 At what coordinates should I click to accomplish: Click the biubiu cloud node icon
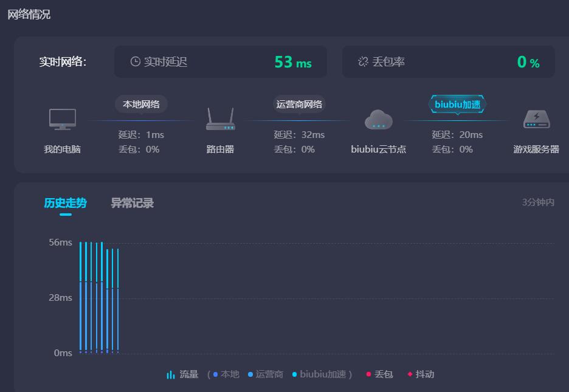click(378, 120)
